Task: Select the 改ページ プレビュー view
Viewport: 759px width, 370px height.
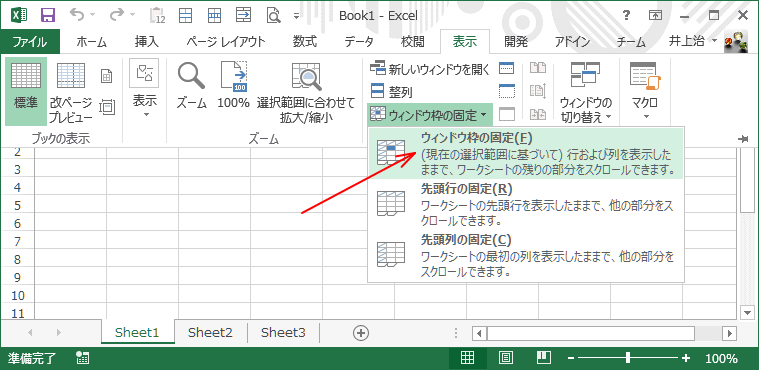Action: [71, 91]
